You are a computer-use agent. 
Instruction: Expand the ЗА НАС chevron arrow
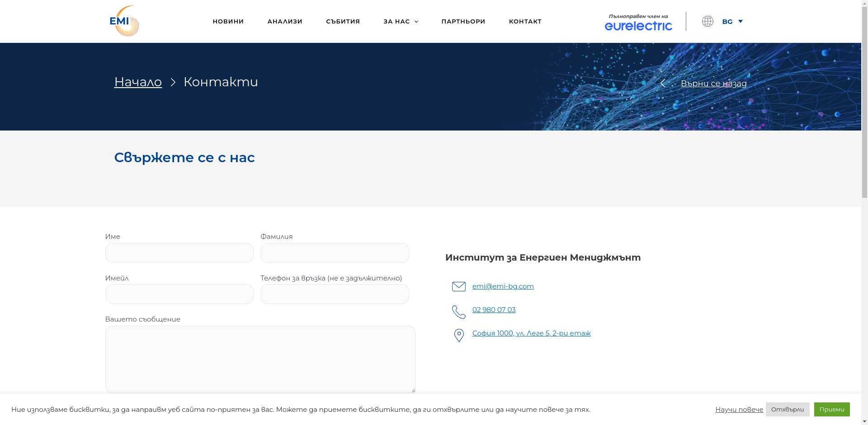coord(416,21)
